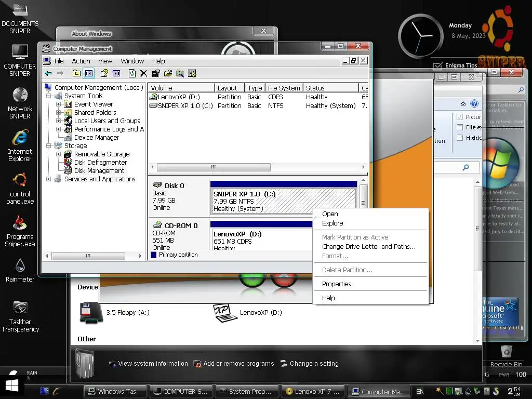Toggle the Show/Hide Console Tree toolbar icon
532x399 pixels.
point(88,73)
